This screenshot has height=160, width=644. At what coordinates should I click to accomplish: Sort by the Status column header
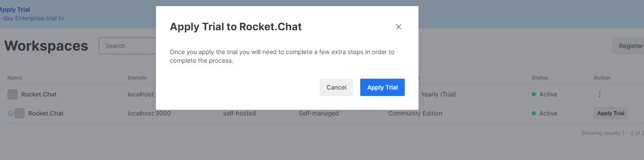tap(540, 78)
